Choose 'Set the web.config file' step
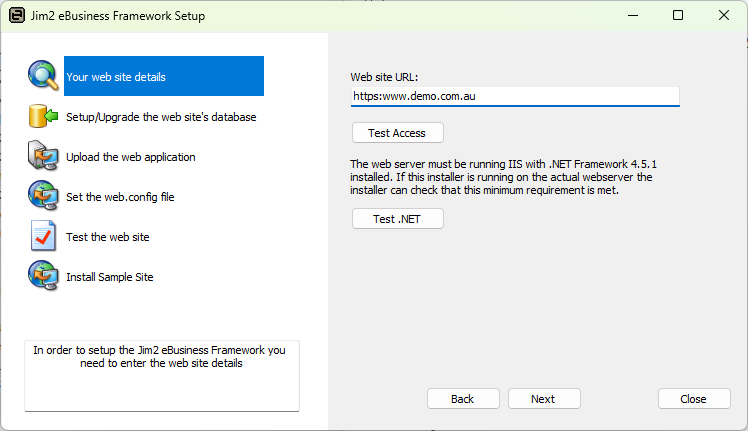 point(120,197)
